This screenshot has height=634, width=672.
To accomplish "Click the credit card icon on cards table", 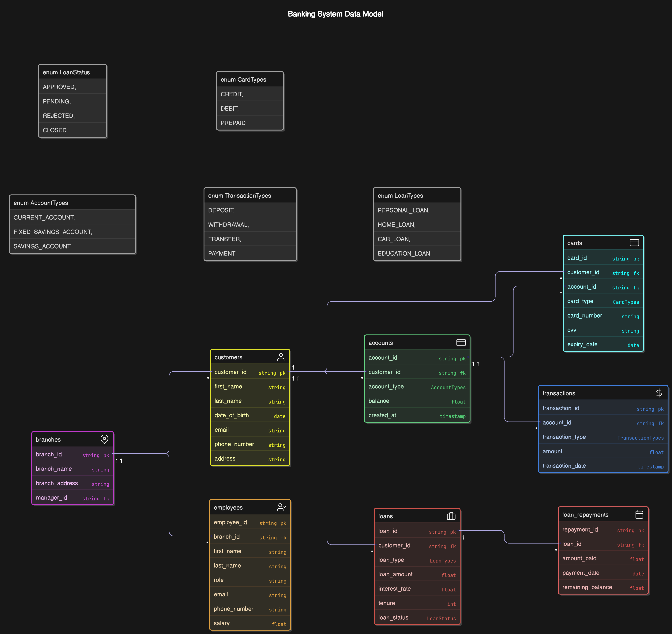I will tap(634, 243).
